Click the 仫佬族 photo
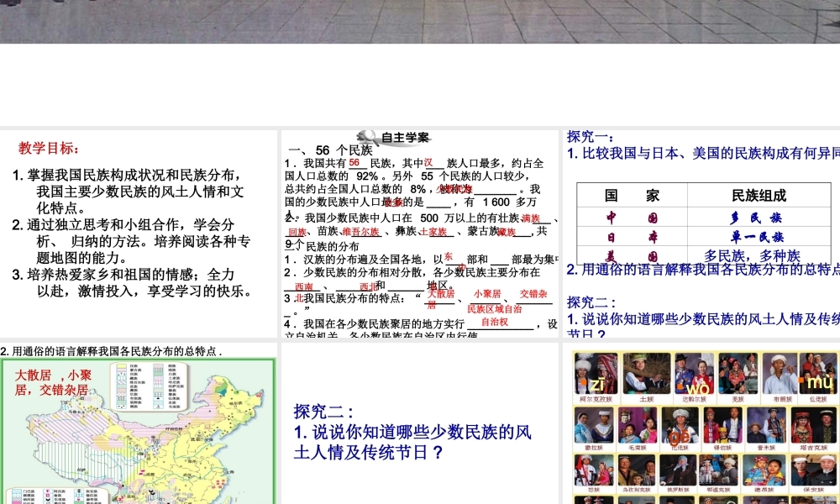840x504 pixels. [818, 373]
